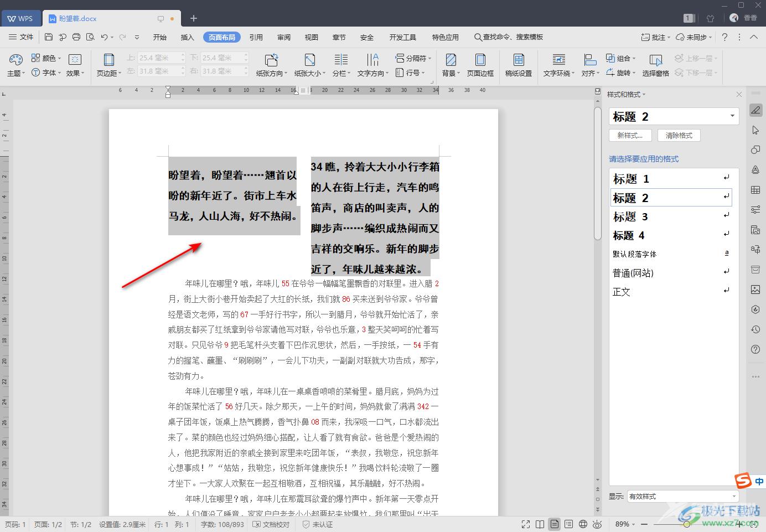The width and height of the screenshot is (766, 532).
Task: Collapse the ribbon with the chevron arrow
Action: pyautogui.click(x=754, y=37)
